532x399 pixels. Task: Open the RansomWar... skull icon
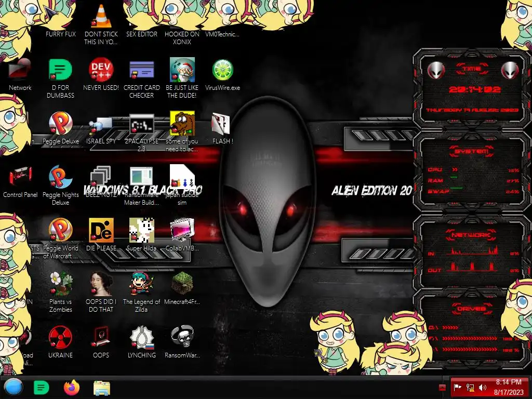[x=182, y=342]
